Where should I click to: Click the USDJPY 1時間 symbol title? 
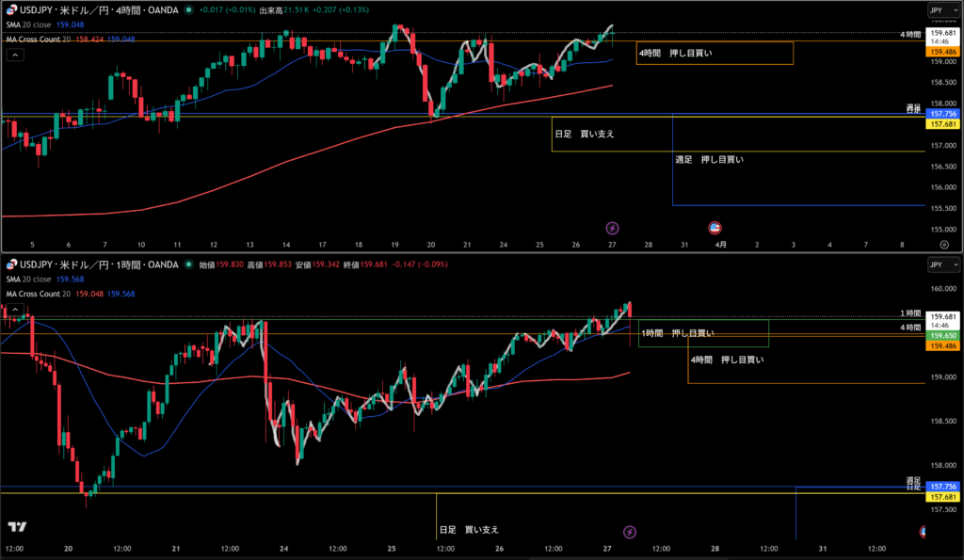coord(94,264)
